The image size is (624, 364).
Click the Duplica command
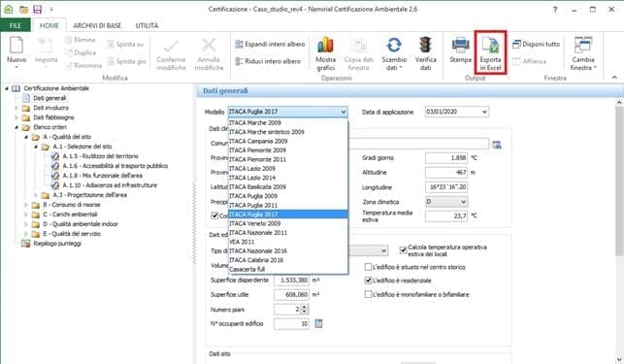pyautogui.click(x=81, y=52)
